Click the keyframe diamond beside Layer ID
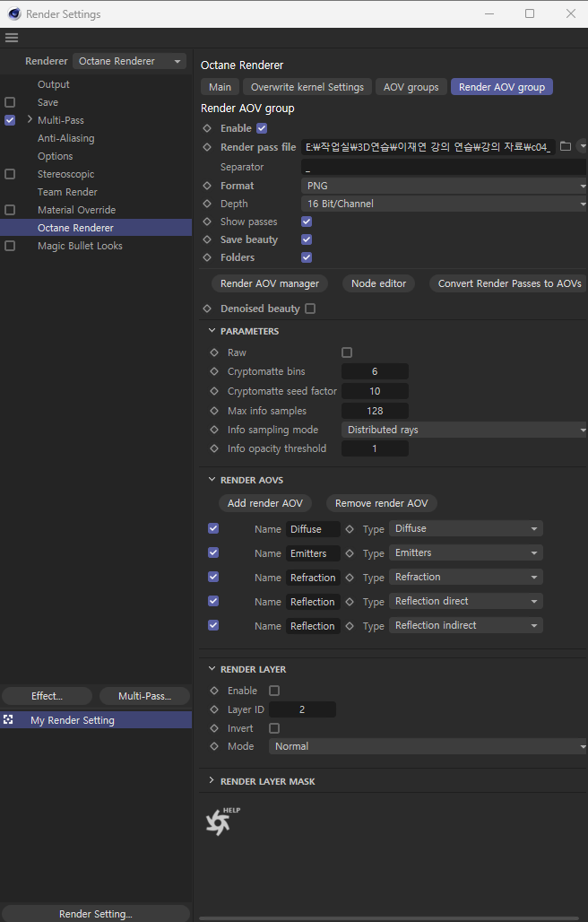The image size is (588, 922). pyautogui.click(x=214, y=709)
